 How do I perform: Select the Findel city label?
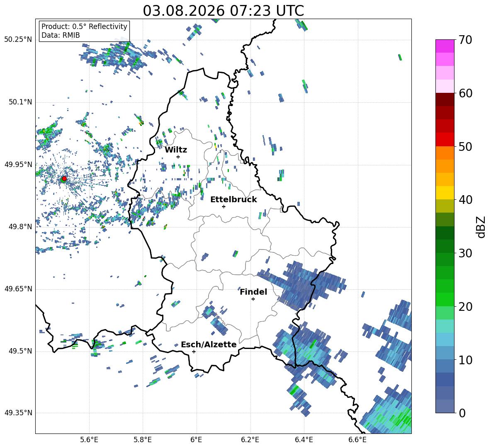[x=253, y=292]
